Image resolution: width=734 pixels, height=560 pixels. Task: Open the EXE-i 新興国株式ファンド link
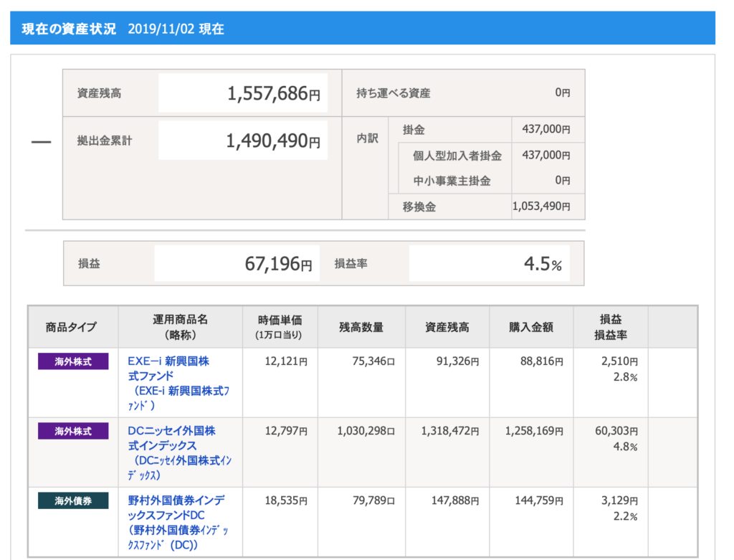pyautogui.click(x=178, y=383)
